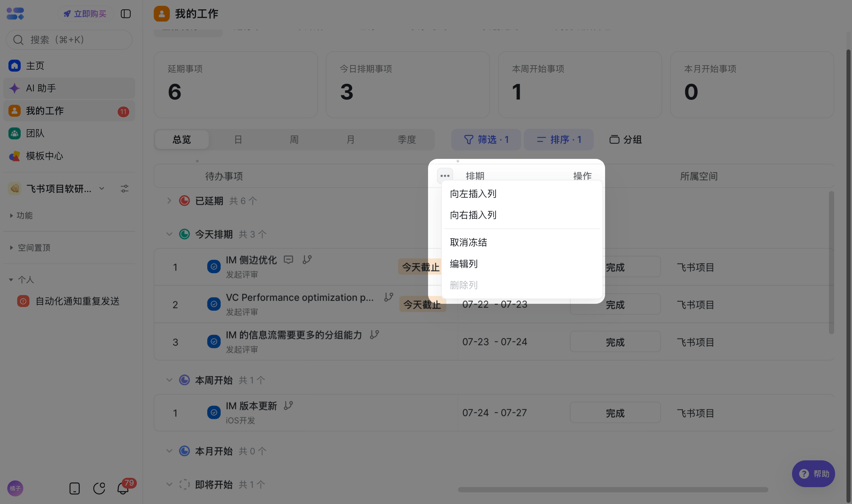The height and width of the screenshot is (504, 852).
Task: Open the 飞书项目软研 workspace dropdown
Action: (x=102, y=189)
